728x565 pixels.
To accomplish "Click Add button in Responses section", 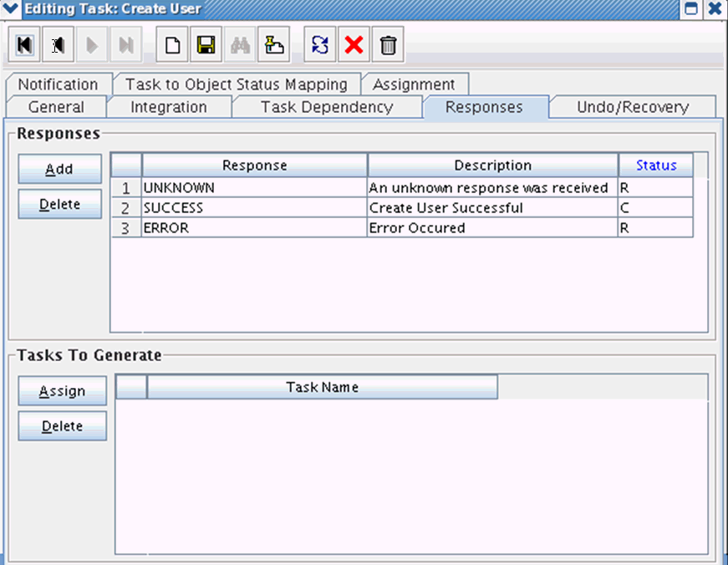I will point(59,169).
